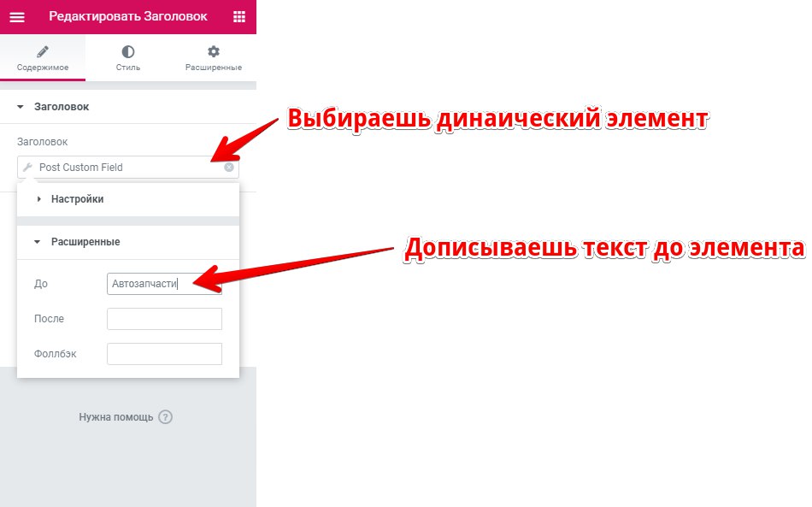
Task: Click the До field label
Action: click(x=41, y=284)
